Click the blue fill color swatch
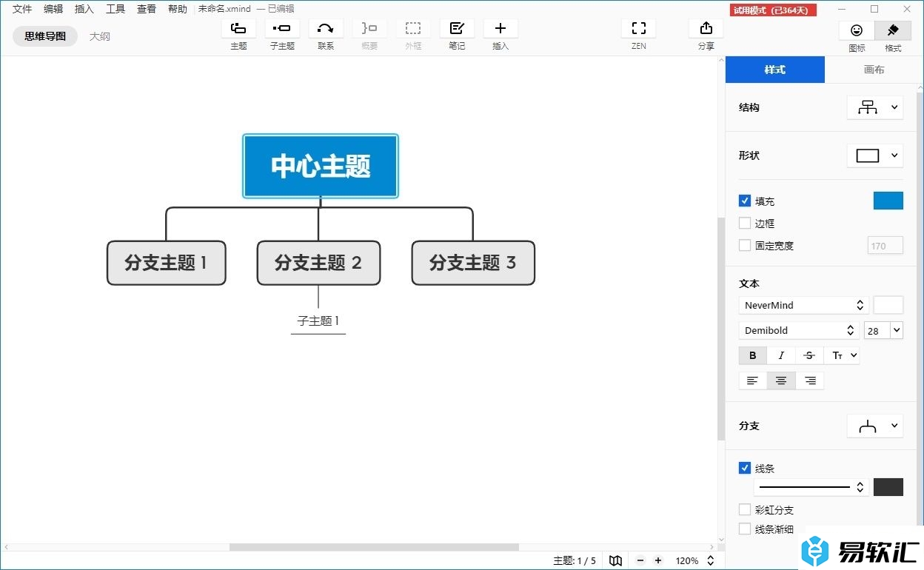924x570 pixels. click(888, 201)
